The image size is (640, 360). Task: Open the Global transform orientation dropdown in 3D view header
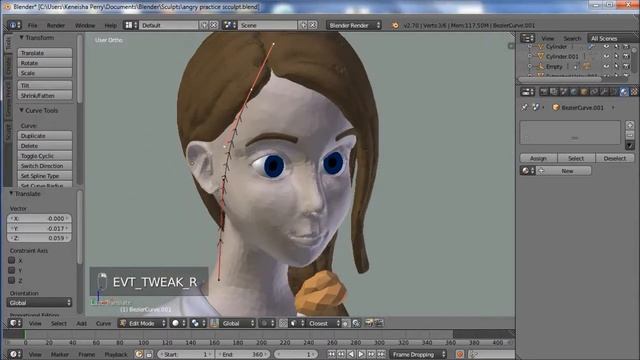238,323
